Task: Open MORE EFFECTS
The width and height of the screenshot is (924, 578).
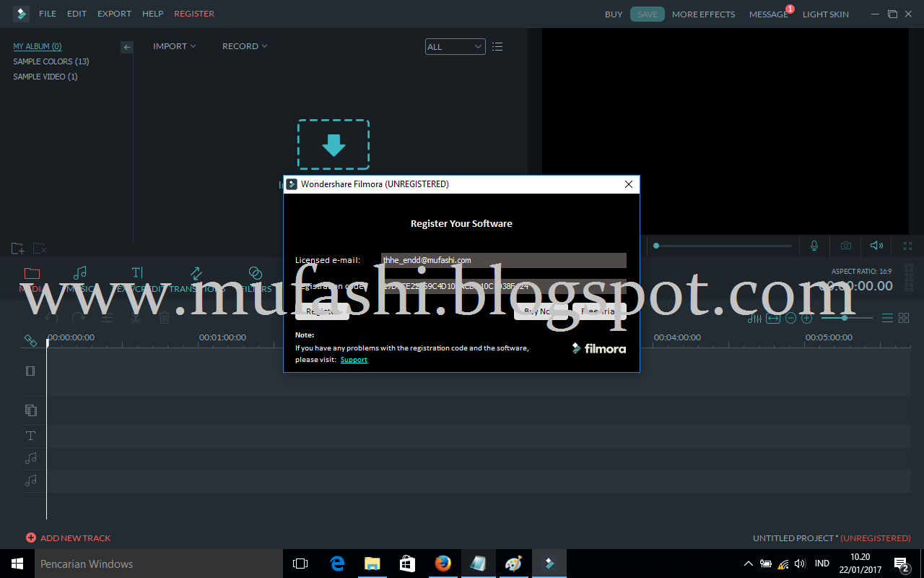Action: (703, 14)
